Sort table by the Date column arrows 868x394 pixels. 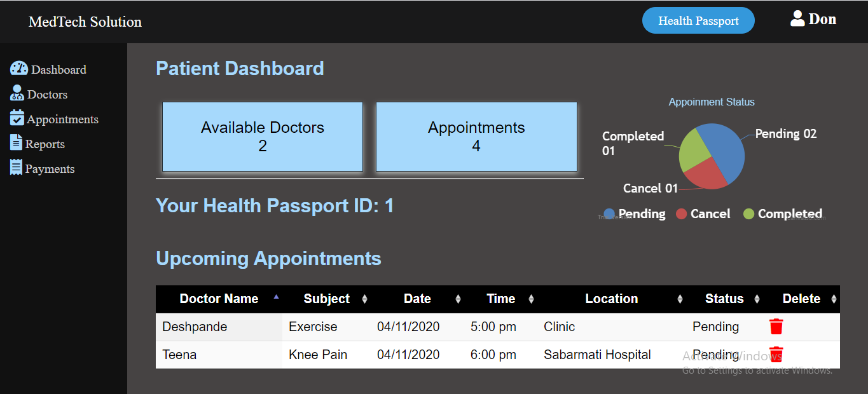coord(458,299)
